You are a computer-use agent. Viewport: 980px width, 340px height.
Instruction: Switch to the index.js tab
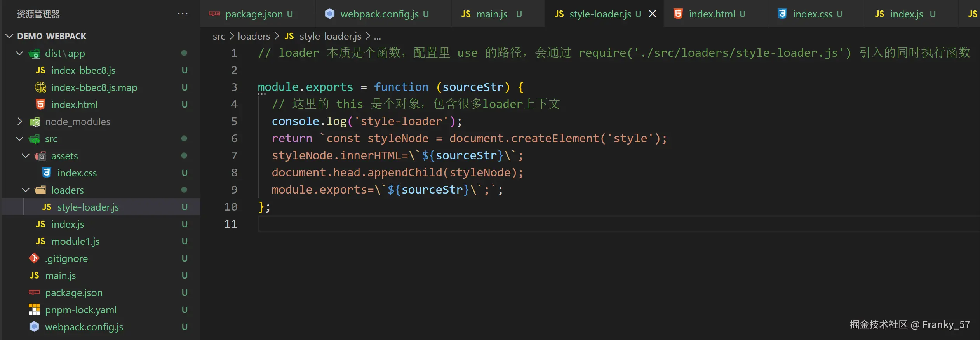point(911,14)
